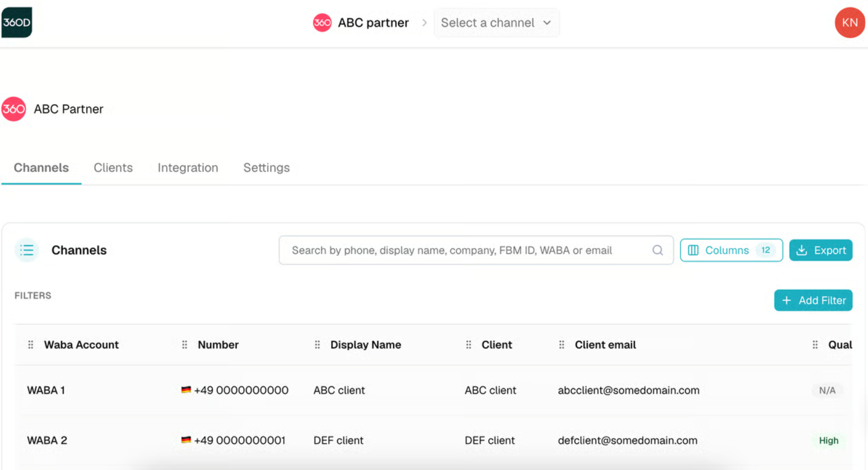Select the WABA 2 row
868x470 pixels.
(433, 440)
